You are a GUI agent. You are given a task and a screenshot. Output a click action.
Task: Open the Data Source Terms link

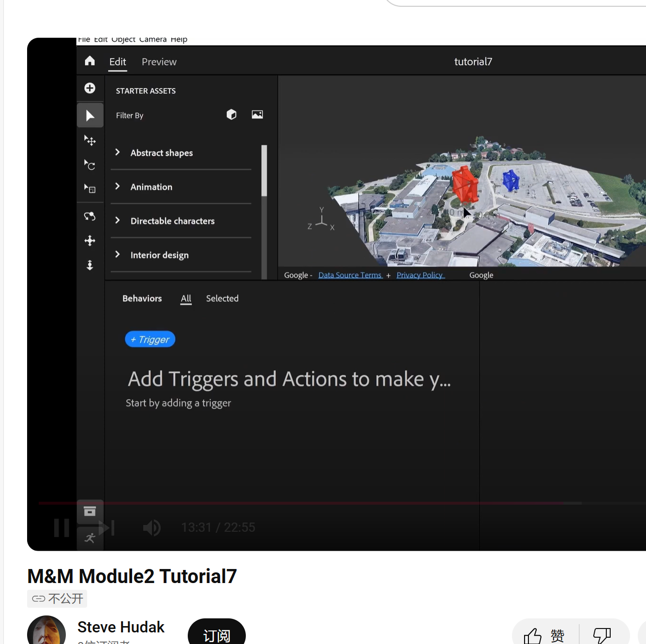coord(350,275)
